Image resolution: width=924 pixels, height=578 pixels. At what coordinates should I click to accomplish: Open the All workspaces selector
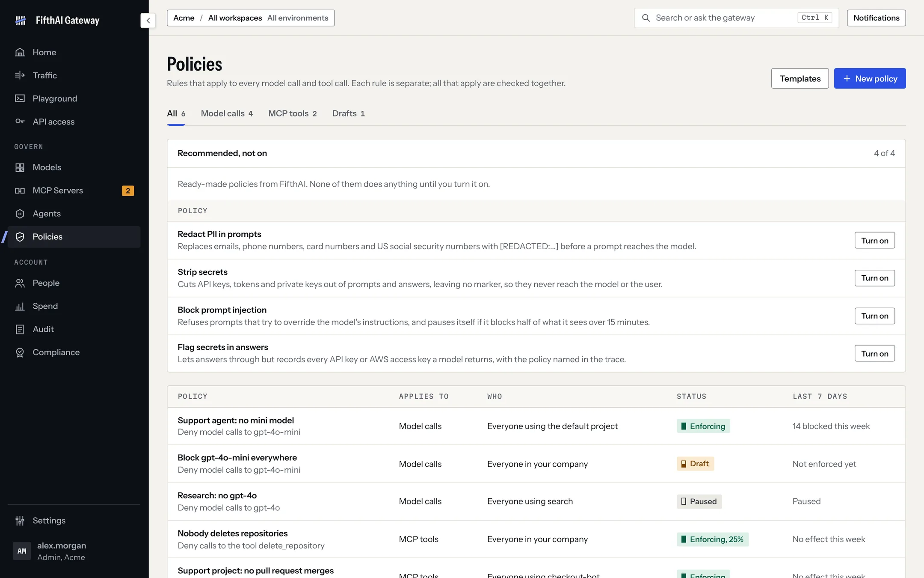click(235, 18)
